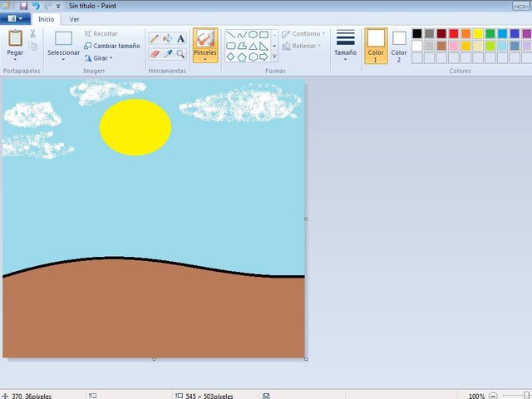Select the Pencil tool
Screen dimensions: 532x399
tap(155, 38)
